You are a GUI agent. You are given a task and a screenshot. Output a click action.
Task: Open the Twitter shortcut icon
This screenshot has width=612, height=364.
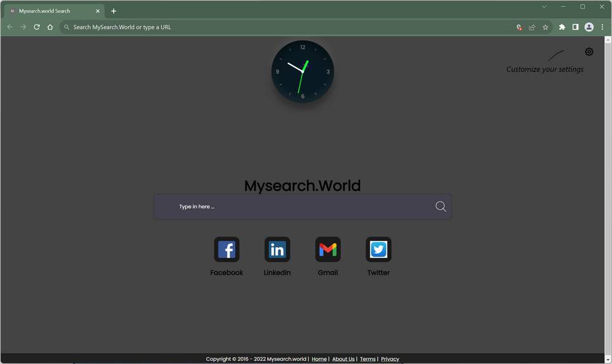[378, 249]
